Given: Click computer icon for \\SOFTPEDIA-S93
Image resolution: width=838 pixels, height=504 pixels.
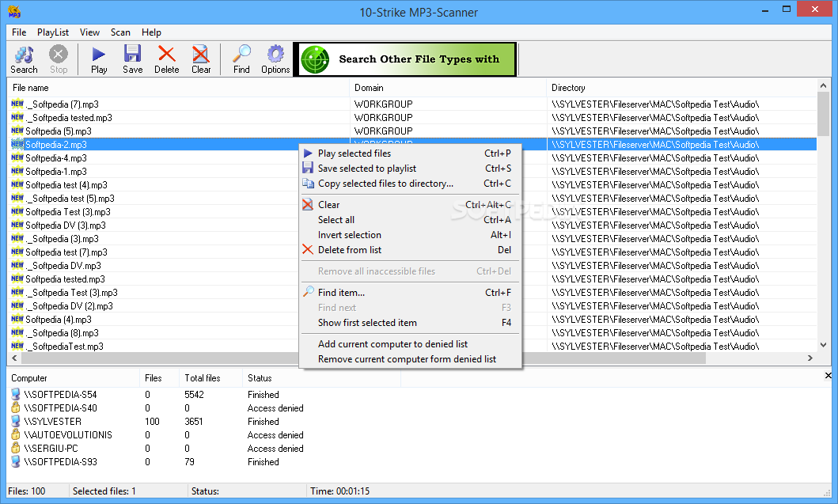Looking at the screenshot, I should (16, 461).
